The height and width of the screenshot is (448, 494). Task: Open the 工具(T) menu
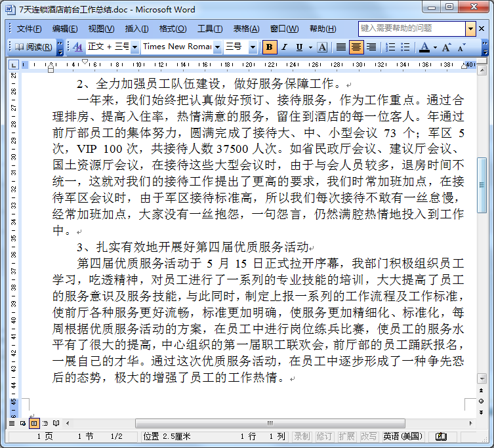point(210,29)
